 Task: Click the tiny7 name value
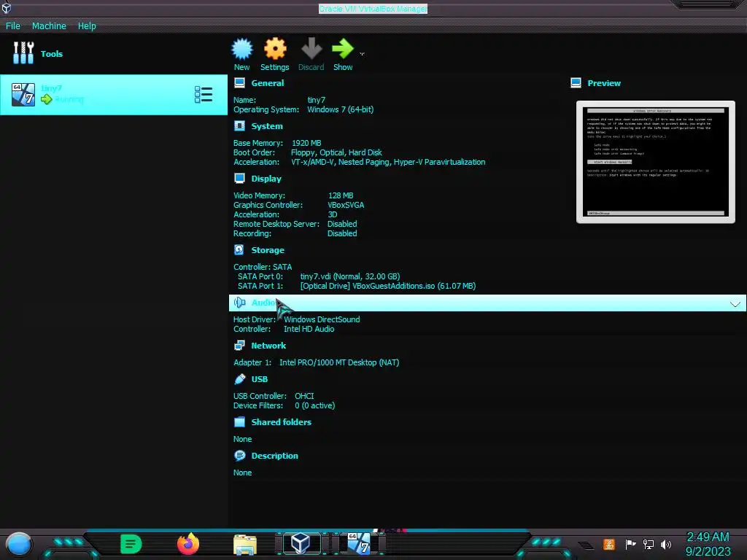(x=317, y=100)
